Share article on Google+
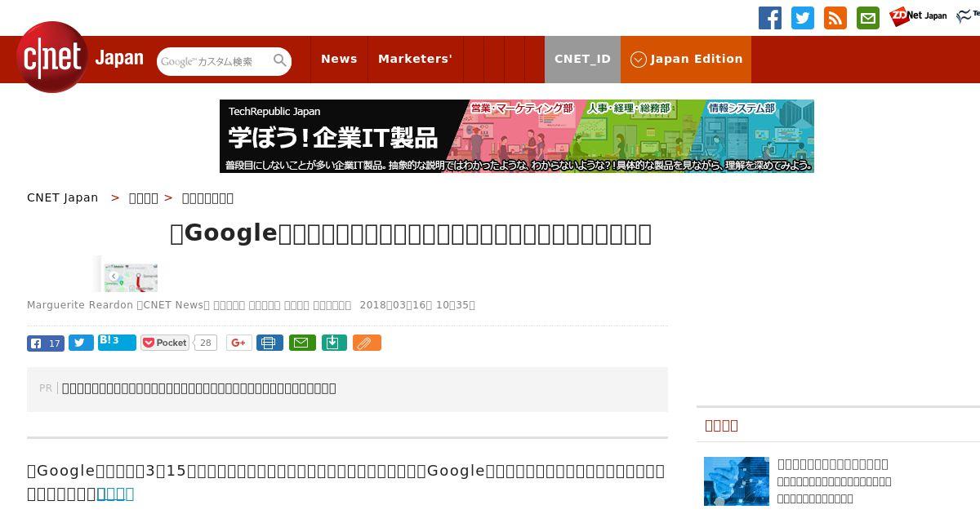The width and height of the screenshot is (980, 514). 239,343
